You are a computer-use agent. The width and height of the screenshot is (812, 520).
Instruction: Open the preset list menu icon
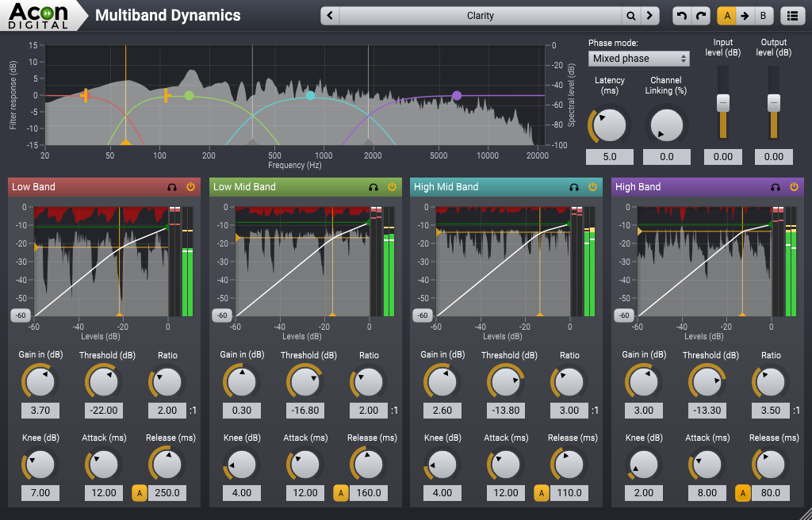(792, 15)
